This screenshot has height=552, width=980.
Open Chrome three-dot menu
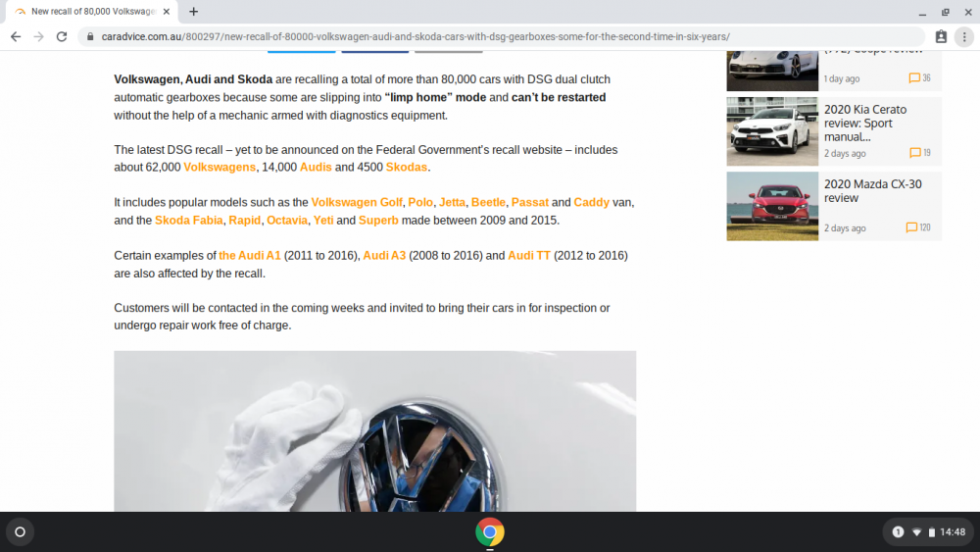tap(964, 37)
